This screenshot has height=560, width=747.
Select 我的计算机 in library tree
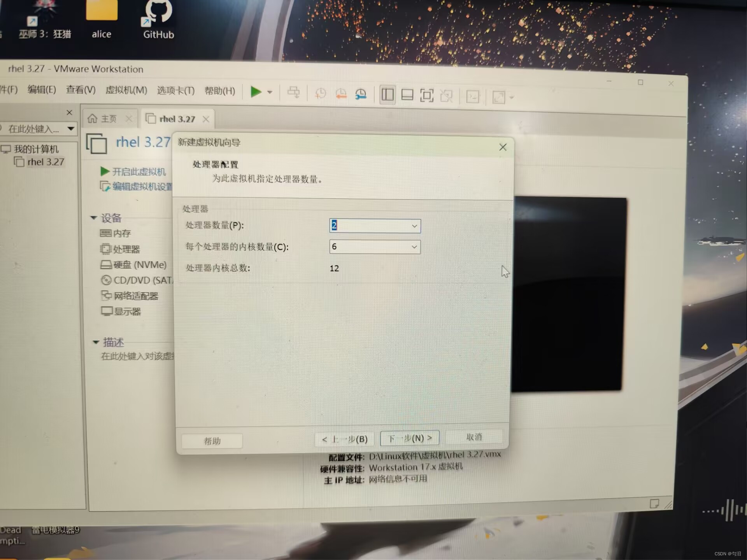tap(30, 149)
